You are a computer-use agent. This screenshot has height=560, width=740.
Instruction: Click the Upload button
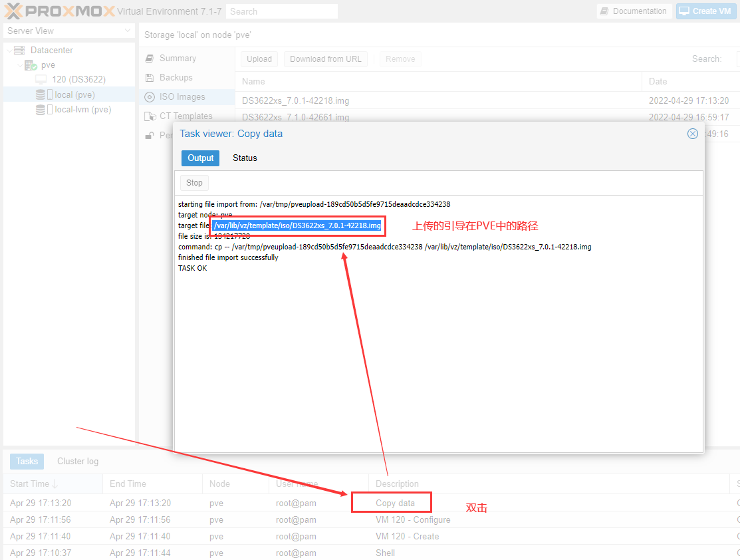[259, 59]
